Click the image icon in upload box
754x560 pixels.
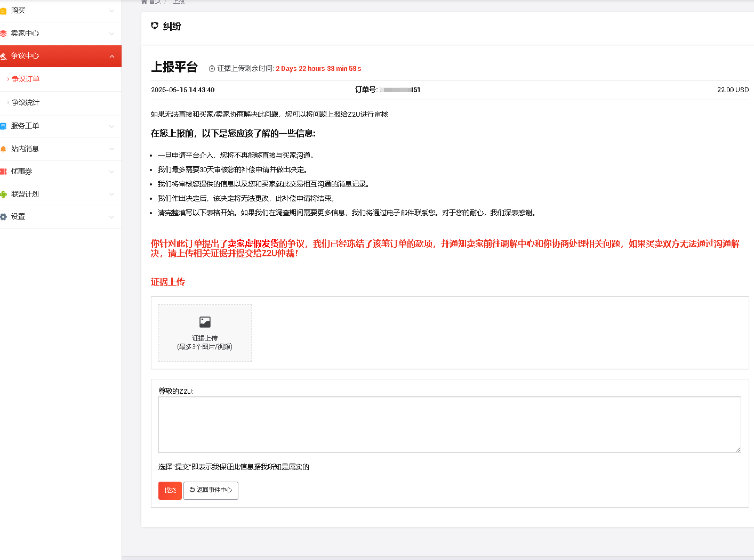click(205, 322)
